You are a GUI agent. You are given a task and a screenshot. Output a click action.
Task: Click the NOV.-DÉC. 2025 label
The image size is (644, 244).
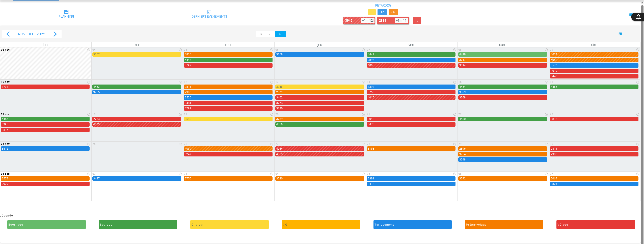(32, 34)
